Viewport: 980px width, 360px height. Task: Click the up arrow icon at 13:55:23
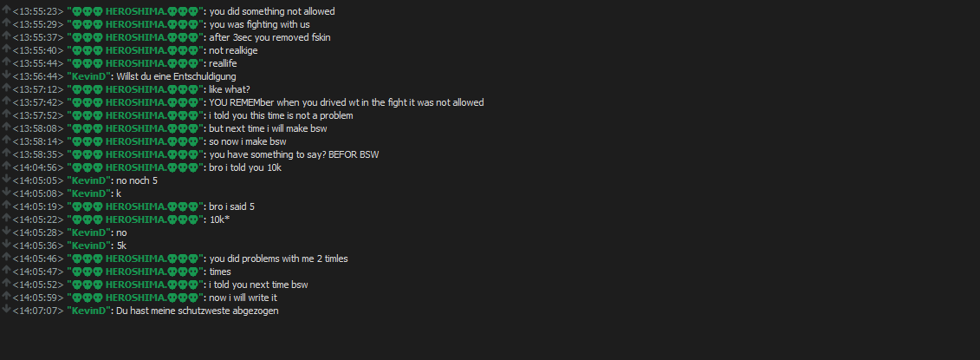click(x=7, y=10)
